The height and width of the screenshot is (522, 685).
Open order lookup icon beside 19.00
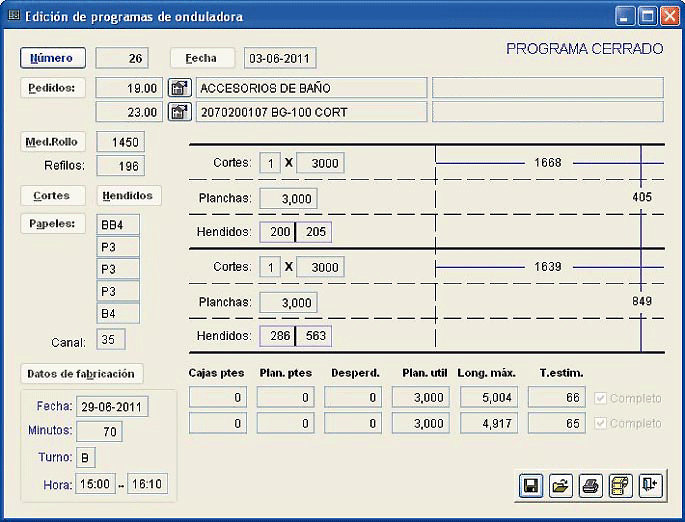[180, 88]
